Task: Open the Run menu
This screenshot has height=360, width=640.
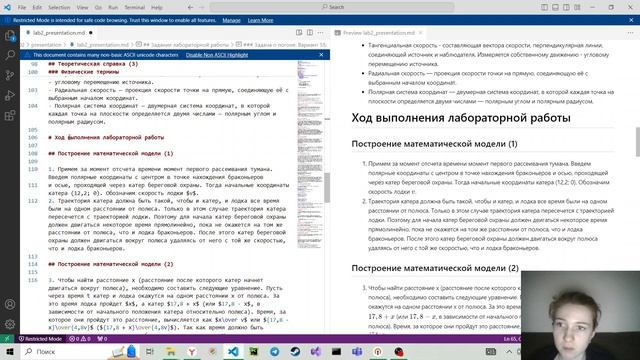Action: (x=113, y=7)
